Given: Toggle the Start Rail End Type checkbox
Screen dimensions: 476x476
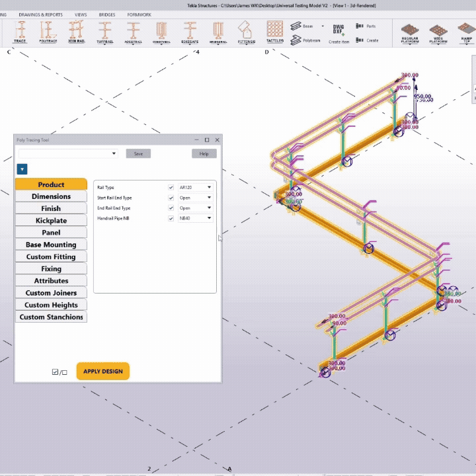Looking at the screenshot, I should pyautogui.click(x=171, y=198).
